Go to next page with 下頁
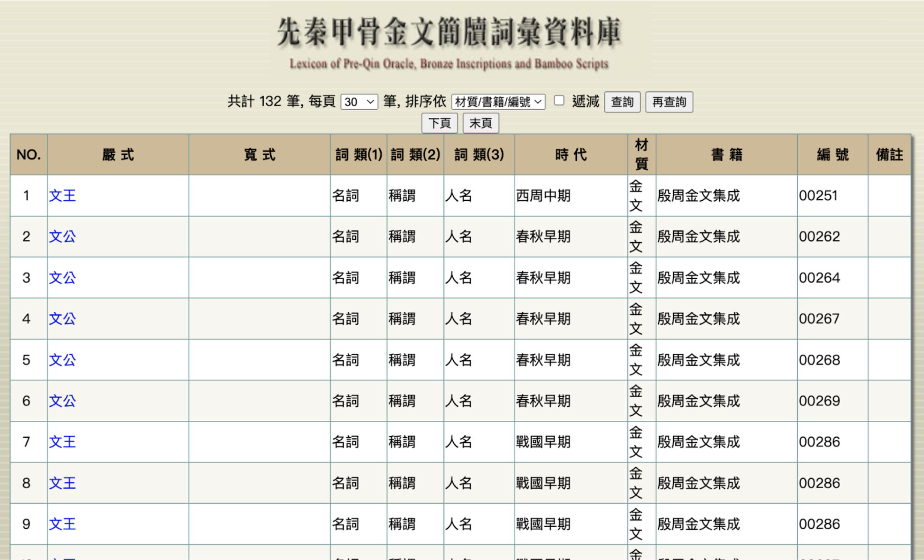924x560 pixels. coord(439,123)
